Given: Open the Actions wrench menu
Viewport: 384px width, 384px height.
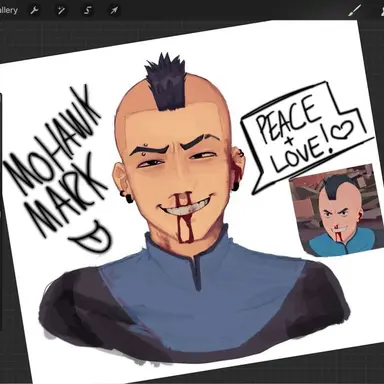Looking at the screenshot, I should tap(34, 11).
